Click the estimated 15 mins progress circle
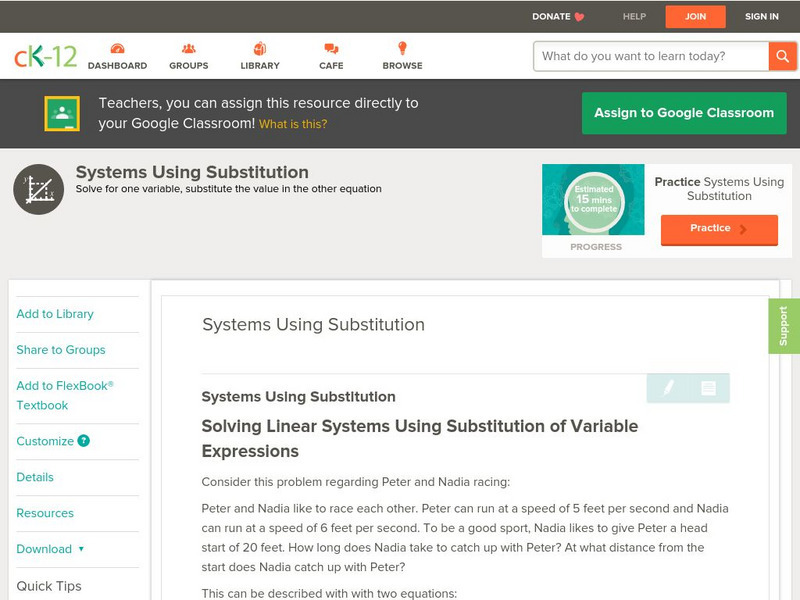This screenshot has height=600, width=800. click(595, 200)
